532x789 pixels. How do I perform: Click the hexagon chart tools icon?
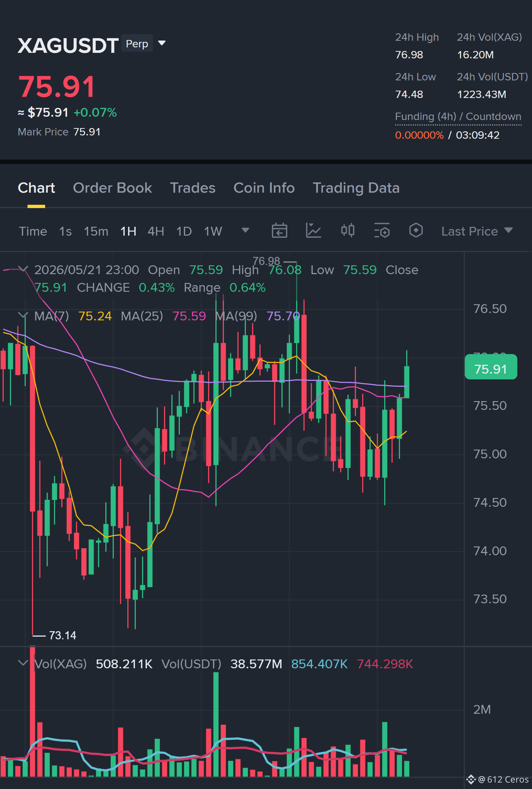tap(416, 230)
